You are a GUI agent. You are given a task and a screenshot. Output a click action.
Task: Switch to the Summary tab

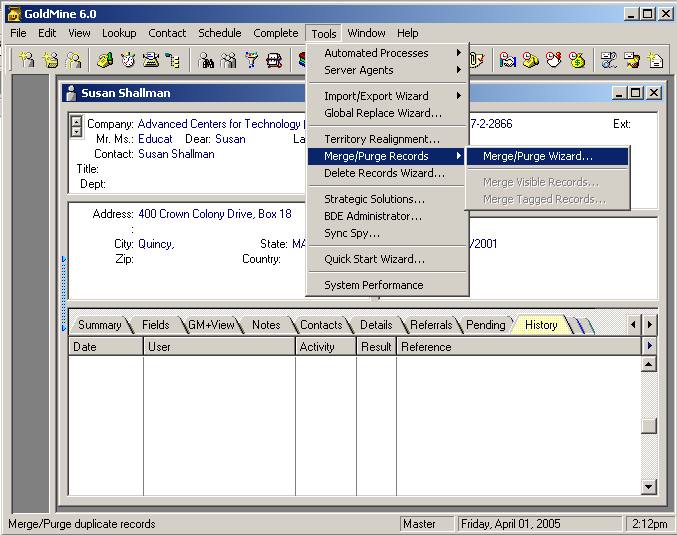click(x=100, y=325)
